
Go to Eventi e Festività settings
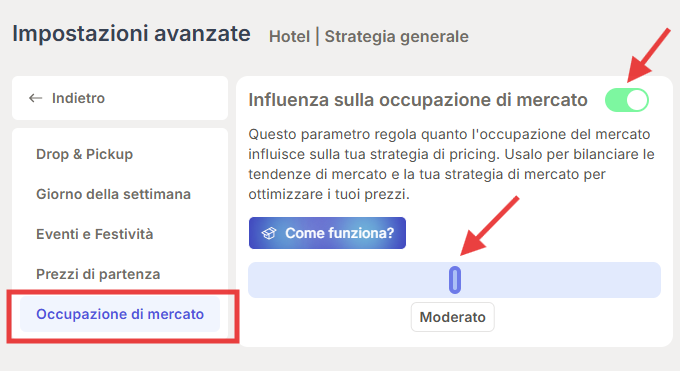tap(95, 234)
